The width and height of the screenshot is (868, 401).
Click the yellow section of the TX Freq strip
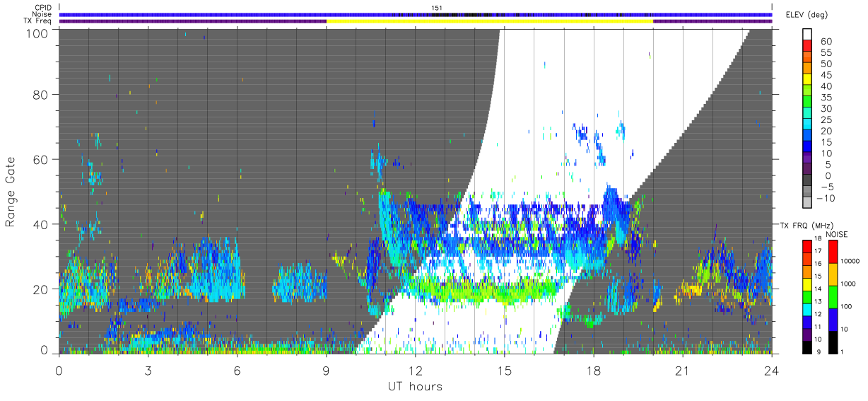[490, 21]
